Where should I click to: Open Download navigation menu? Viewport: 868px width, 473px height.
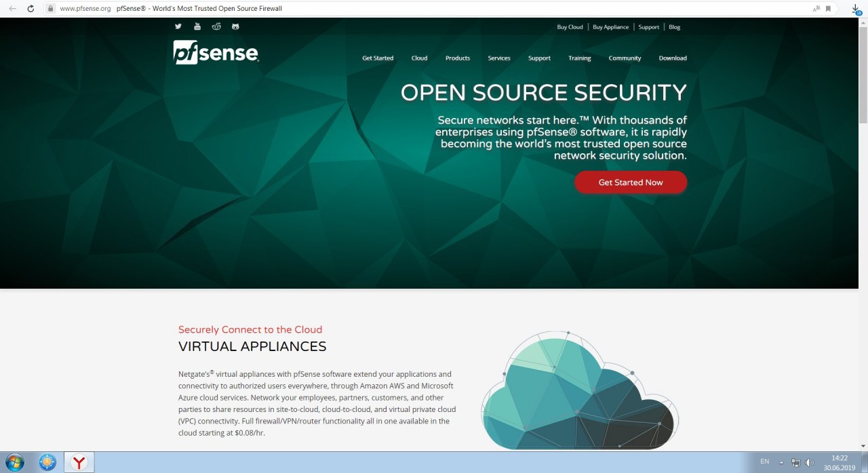pos(673,58)
